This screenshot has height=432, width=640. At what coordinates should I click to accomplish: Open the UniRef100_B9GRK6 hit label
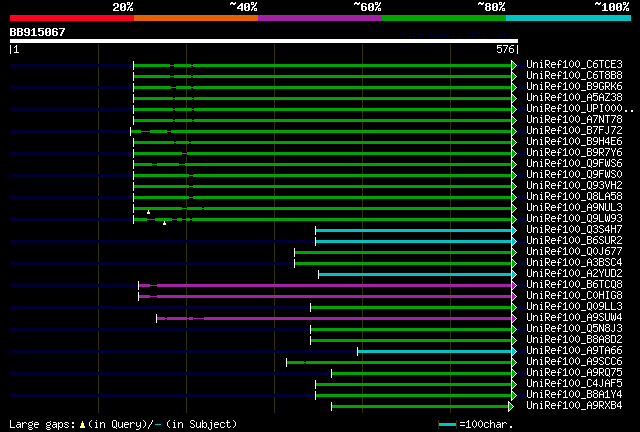click(x=574, y=87)
